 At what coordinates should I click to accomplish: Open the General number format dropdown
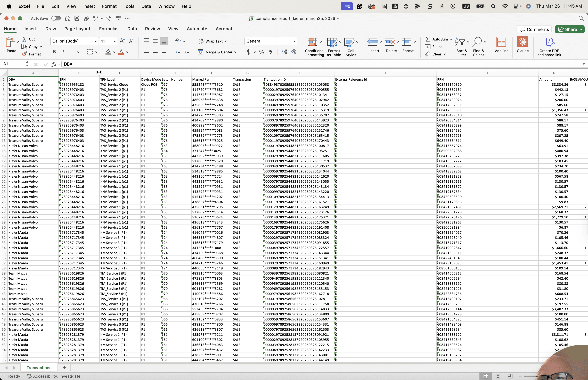(294, 41)
